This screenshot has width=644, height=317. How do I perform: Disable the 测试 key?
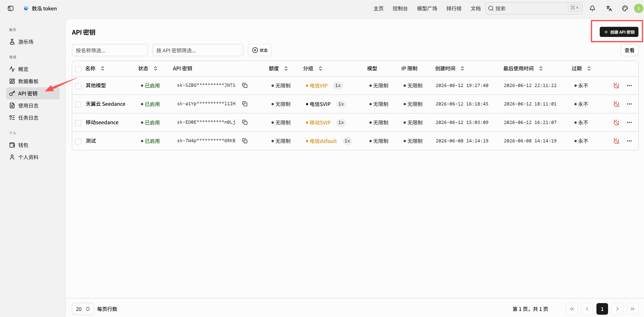click(616, 141)
